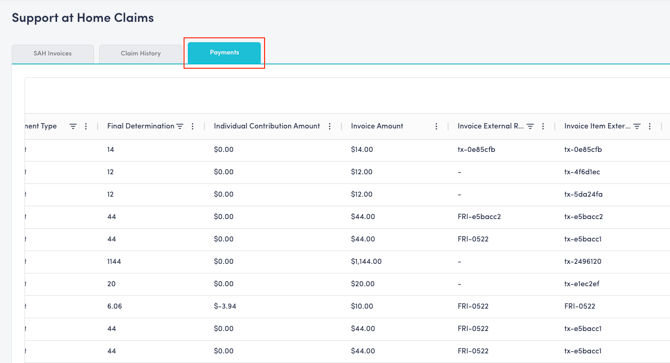Sort by Invoice Amount header

377,126
